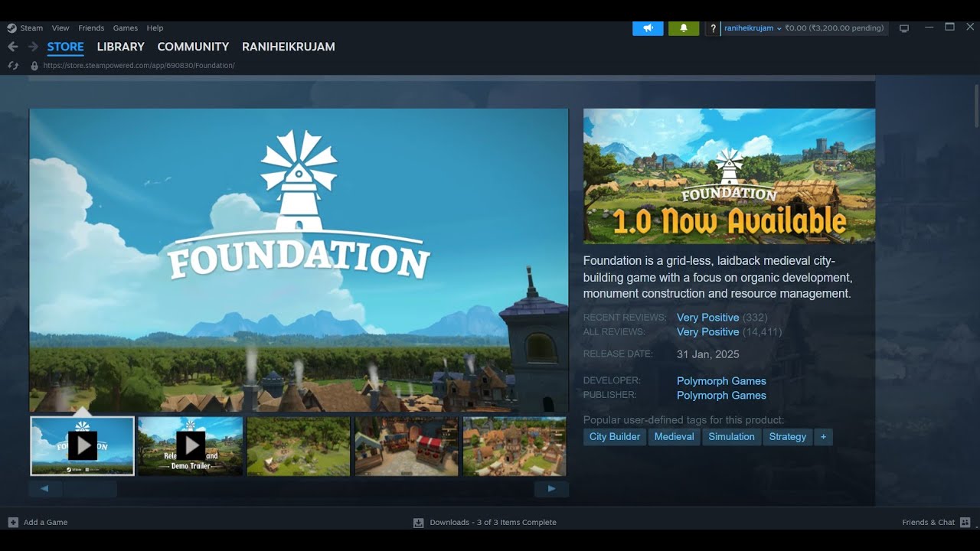Click the Add a Game plus icon
The image size is (980, 551).
tap(13, 523)
